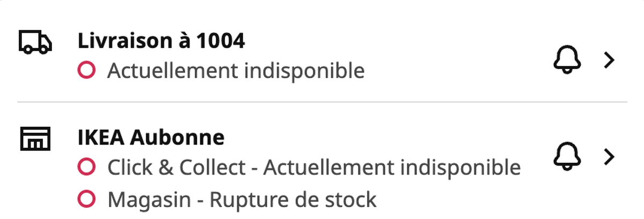Click red status circle beside Magasin

86,200
